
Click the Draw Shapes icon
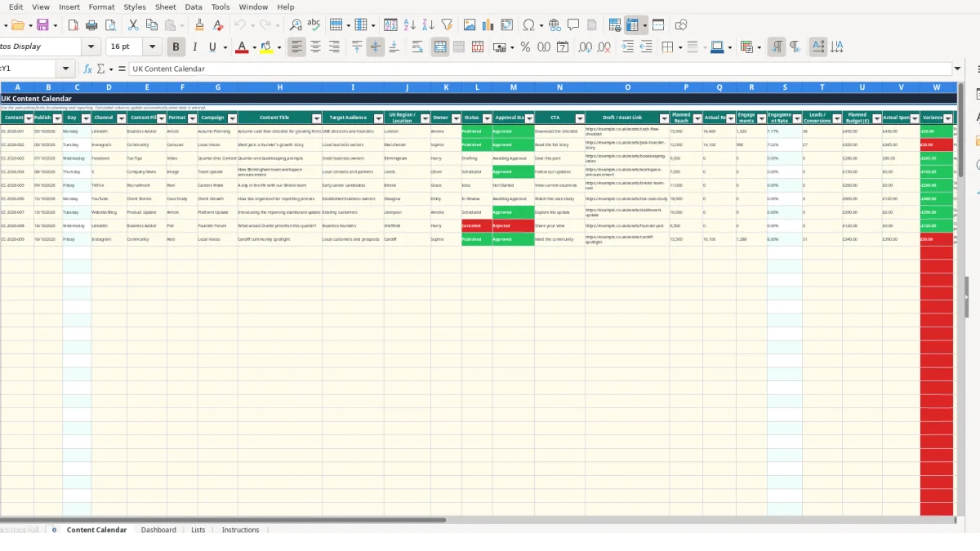(x=681, y=25)
